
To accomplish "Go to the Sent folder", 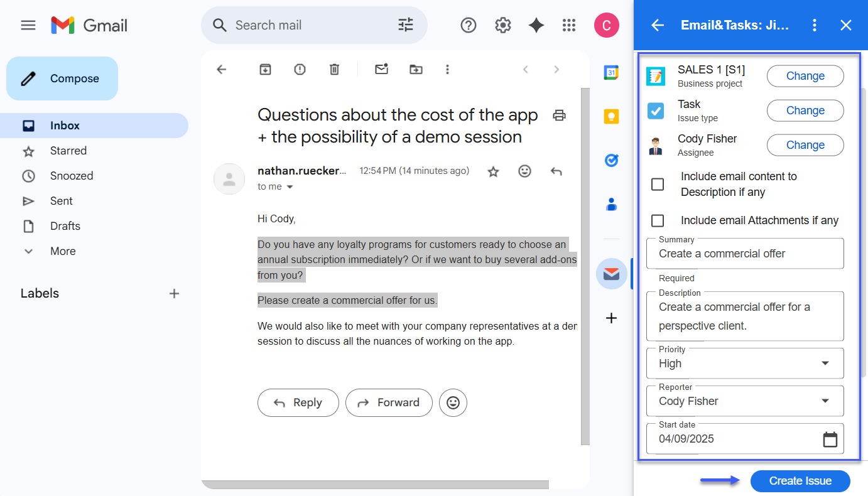I will coord(61,201).
